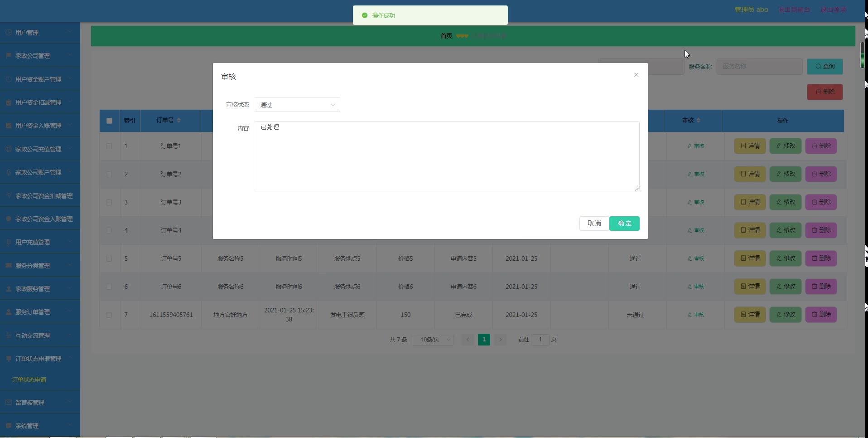Click the red 删除 batch delete button

[825, 92]
